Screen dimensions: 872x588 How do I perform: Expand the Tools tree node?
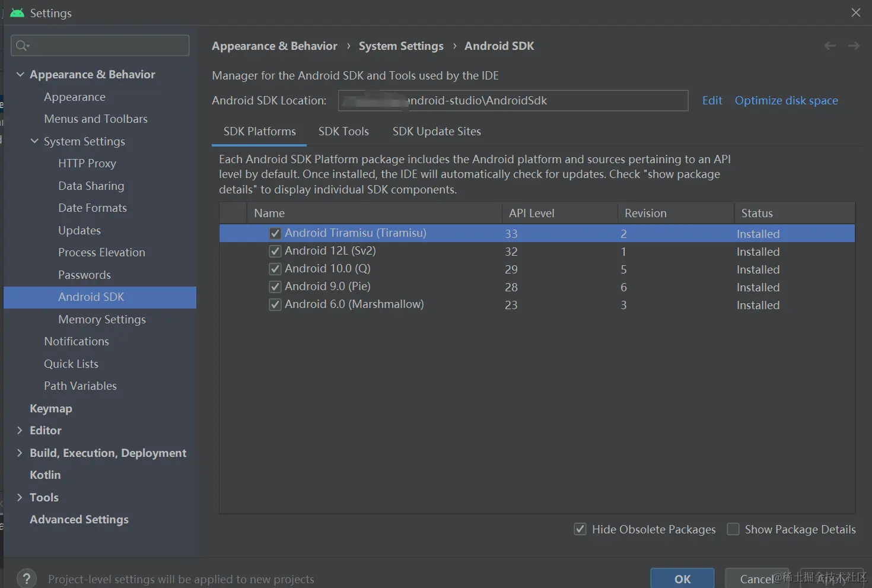pos(20,497)
